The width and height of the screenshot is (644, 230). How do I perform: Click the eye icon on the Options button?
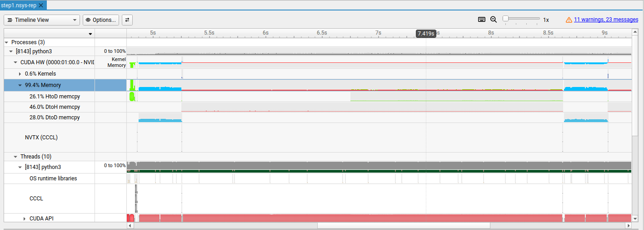[88, 20]
